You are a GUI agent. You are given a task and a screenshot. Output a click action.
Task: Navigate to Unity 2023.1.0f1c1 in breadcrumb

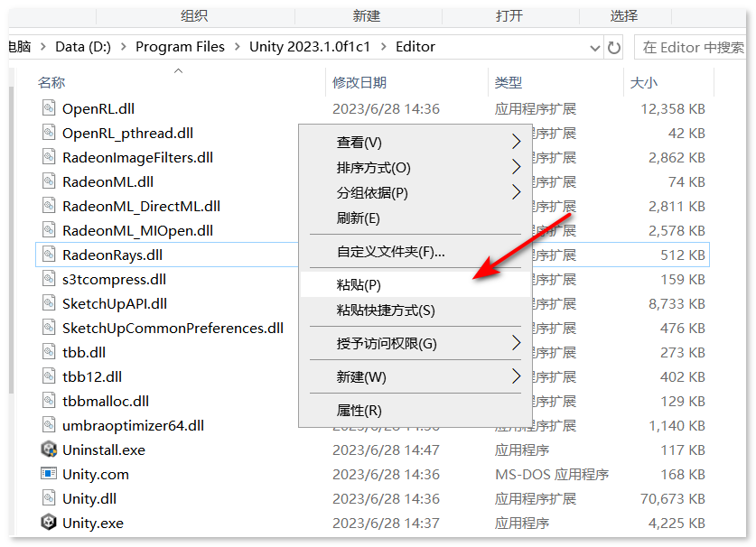coord(310,47)
